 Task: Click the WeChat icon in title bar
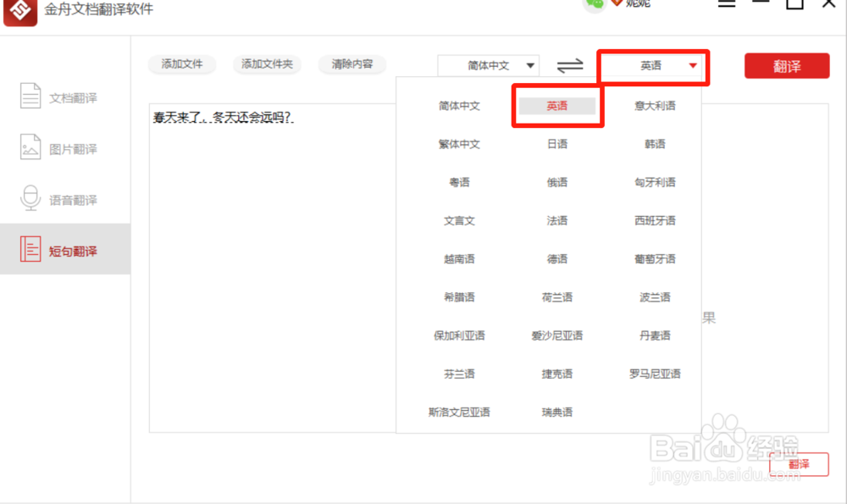pyautogui.click(x=595, y=5)
